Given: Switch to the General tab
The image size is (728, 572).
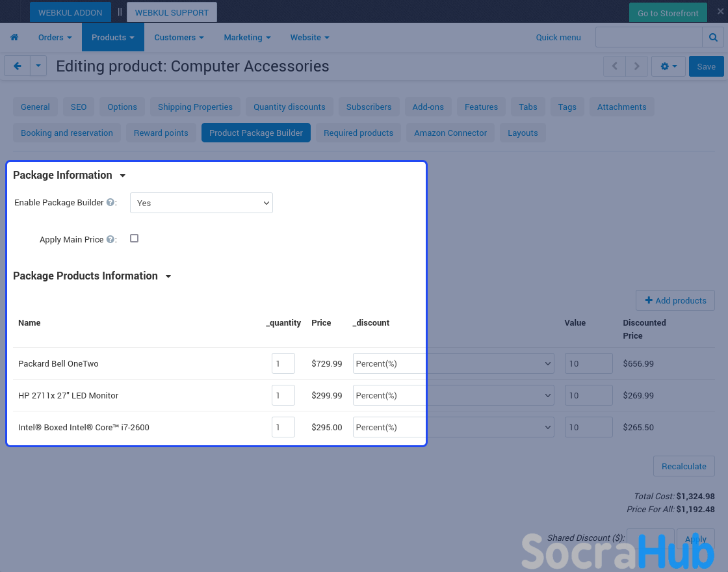Looking at the screenshot, I should point(35,107).
